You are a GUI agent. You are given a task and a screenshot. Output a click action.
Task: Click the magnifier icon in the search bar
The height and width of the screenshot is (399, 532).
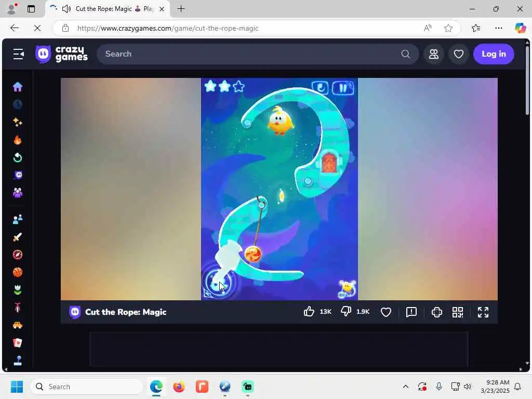pyautogui.click(x=405, y=54)
